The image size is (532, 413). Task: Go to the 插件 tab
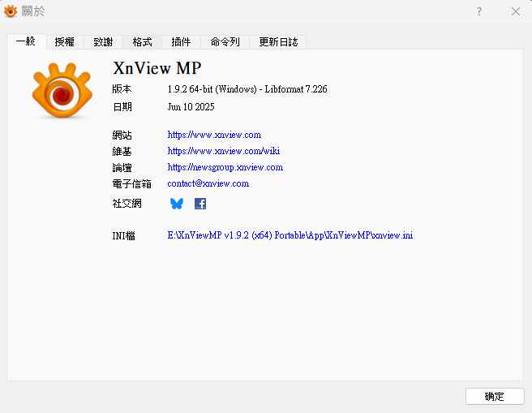(x=181, y=41)
